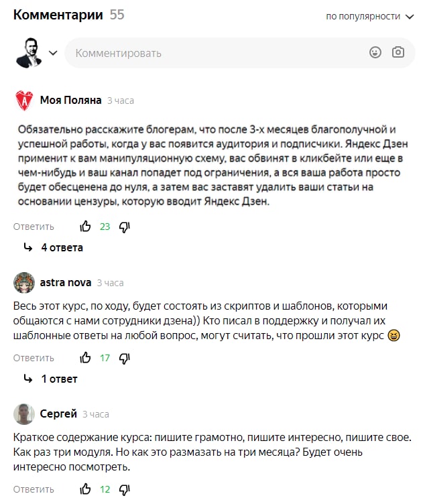Screen dimensions: 423x504
Task: Expand the 4 ответа replies thread
Action: click(62, 247)
